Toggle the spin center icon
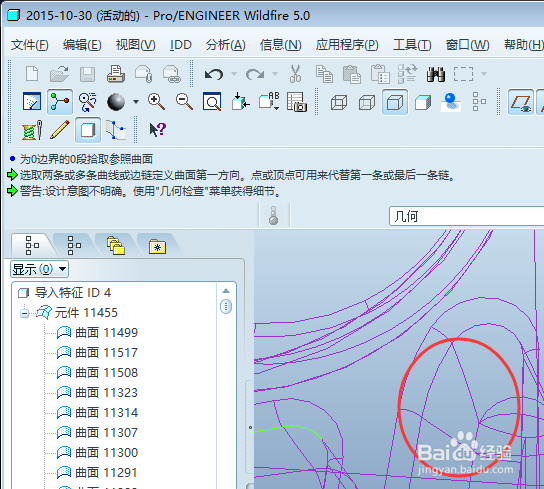This screenshot has height=489, width=544. tap(60, 102)
